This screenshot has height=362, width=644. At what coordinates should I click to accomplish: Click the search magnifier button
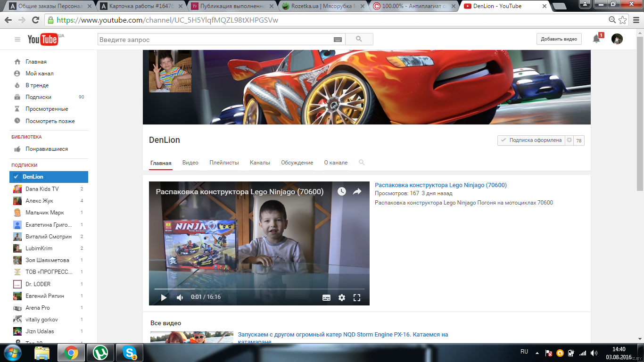359,40
